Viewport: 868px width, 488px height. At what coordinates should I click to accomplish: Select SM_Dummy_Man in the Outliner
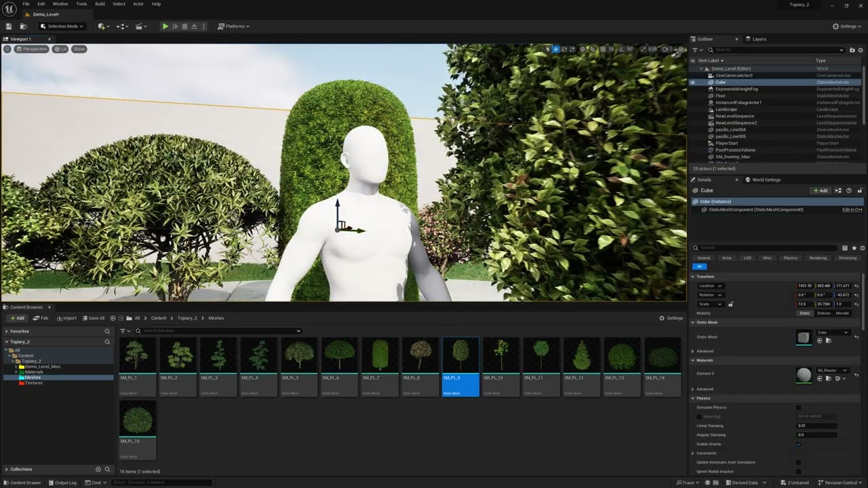(x=732, y=157)
